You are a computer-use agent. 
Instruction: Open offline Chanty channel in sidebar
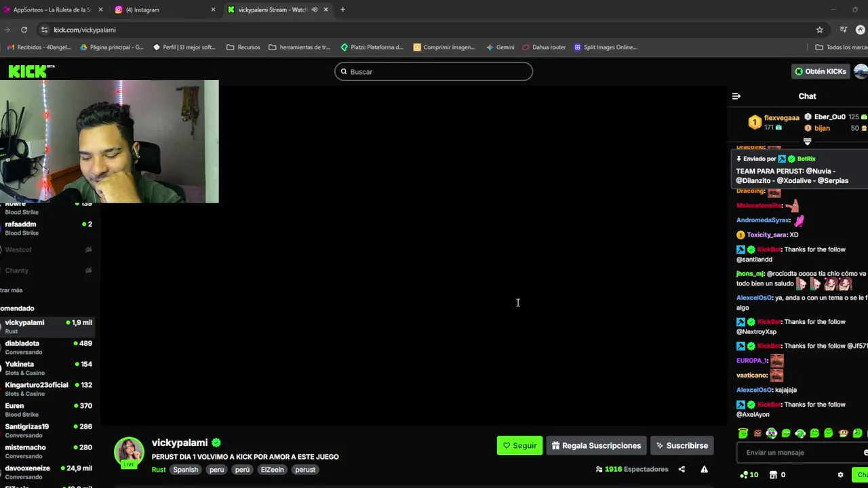point(47,270)
